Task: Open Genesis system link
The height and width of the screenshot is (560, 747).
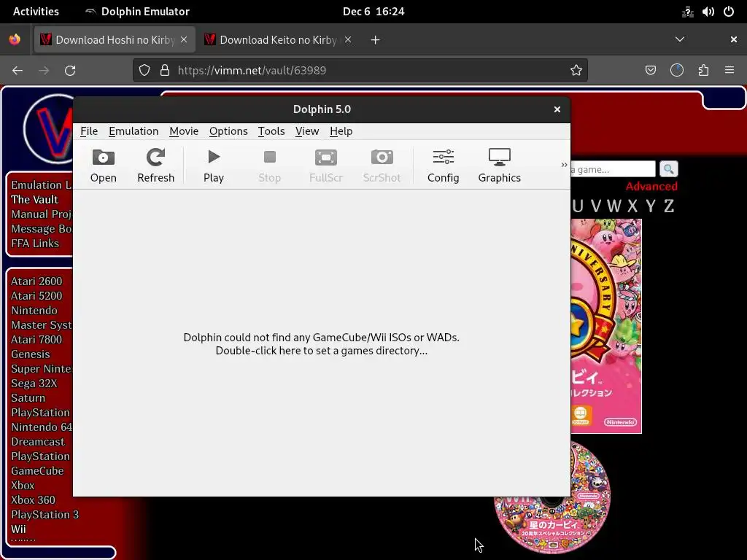Action: [x=30, y=354]
